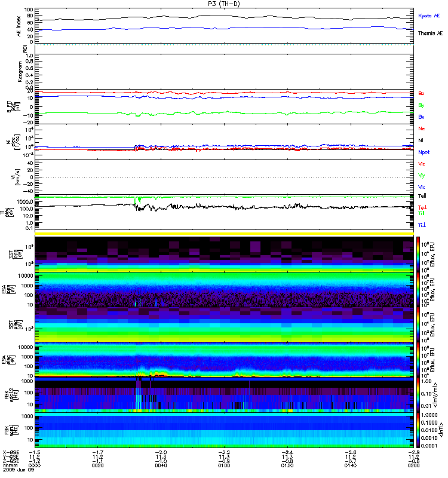Click the AE Index axis title
Screen dimensions: 448x478
point(19,26)
